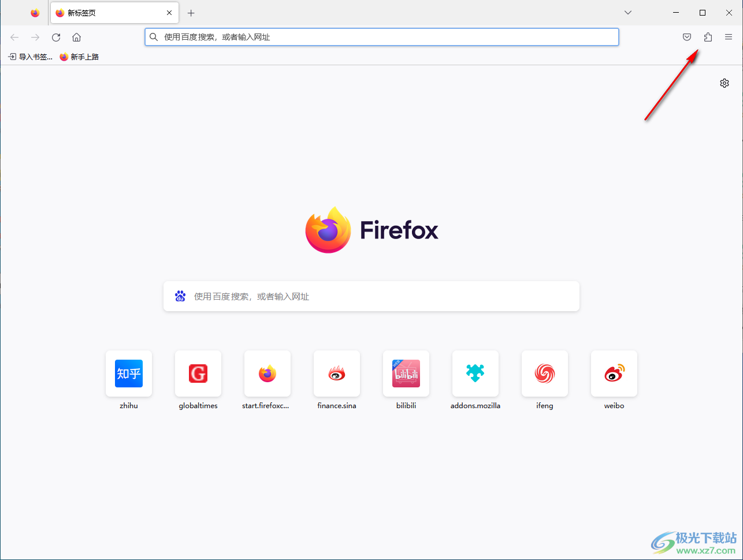Click the bilibili label text
743x560 pixels.
[x=406, y=406]
